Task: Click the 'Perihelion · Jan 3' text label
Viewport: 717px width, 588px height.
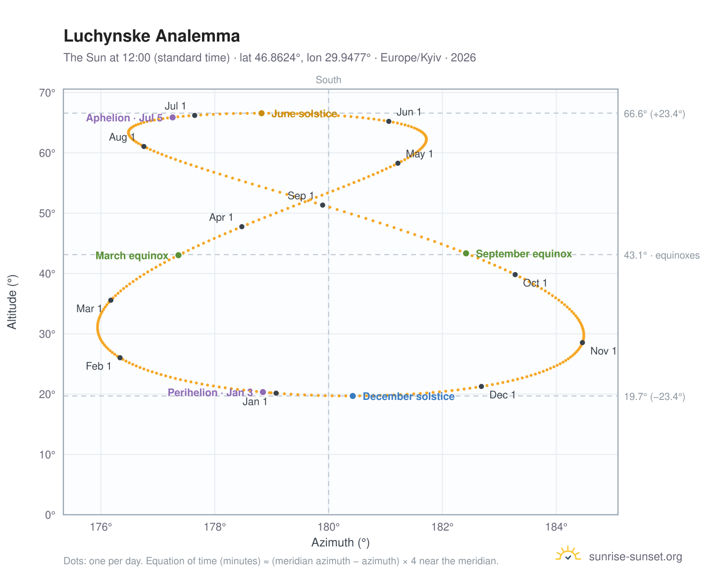Action: (x=210, y=392)
